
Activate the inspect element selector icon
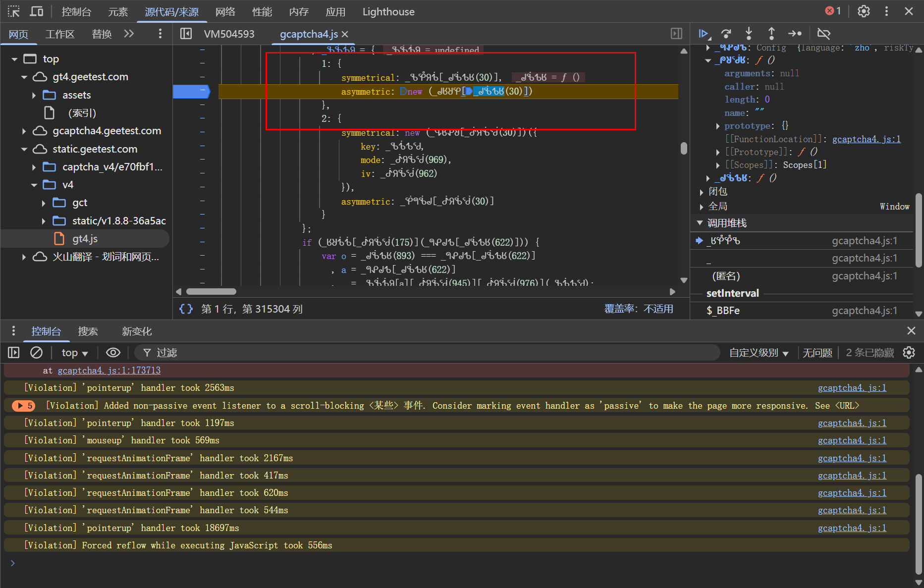13,11
